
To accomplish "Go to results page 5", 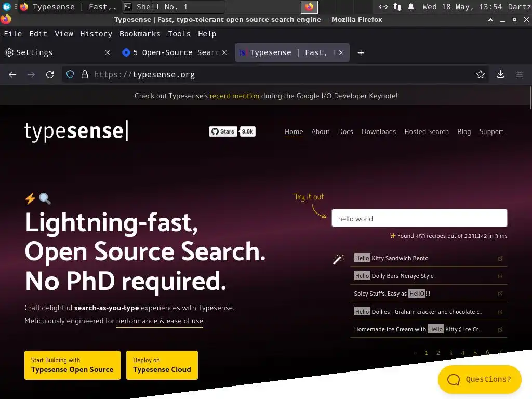I will 475,353.
